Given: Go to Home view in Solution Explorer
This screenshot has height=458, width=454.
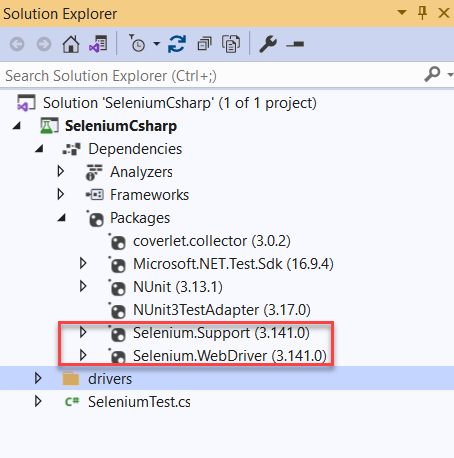Looking at the screenshot, I should pyautogui.click(x=71, y=44).
